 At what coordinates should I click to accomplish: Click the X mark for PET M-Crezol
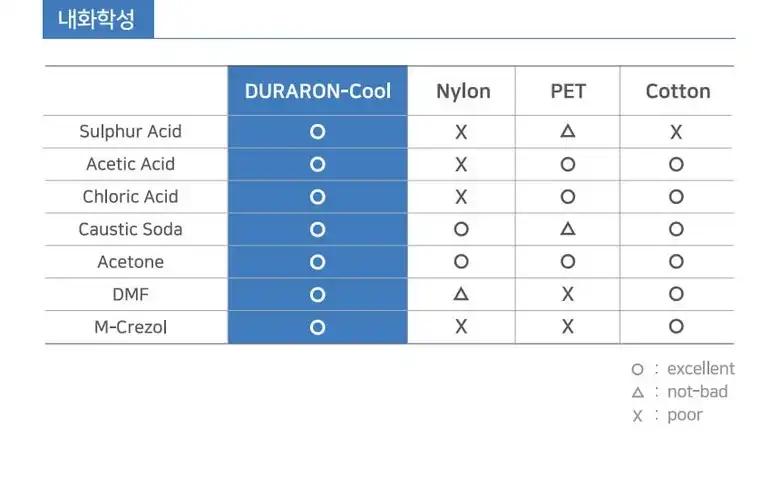point(568,326)
